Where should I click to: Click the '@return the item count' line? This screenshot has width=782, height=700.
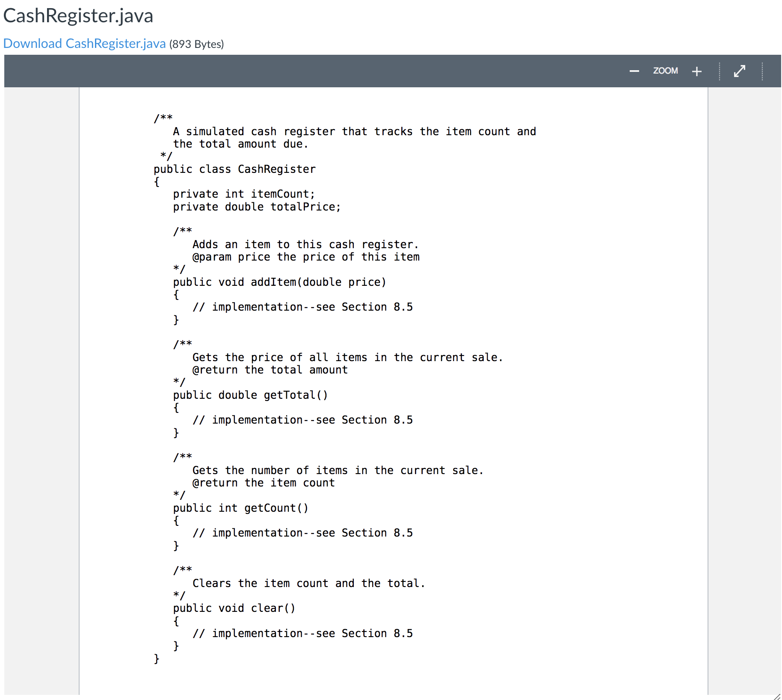click(x=264, y=483)
